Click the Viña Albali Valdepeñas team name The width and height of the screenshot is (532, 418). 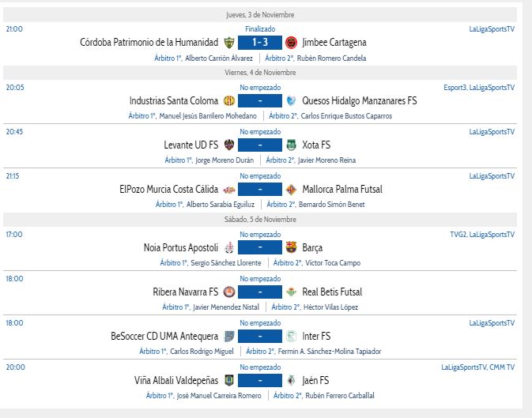(176, 380)
